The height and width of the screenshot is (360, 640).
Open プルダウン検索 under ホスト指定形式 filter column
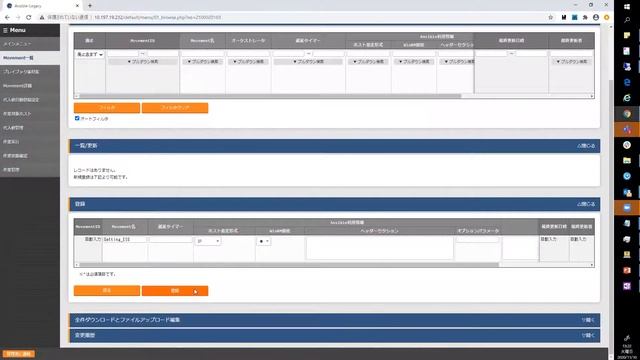point(368,62)
